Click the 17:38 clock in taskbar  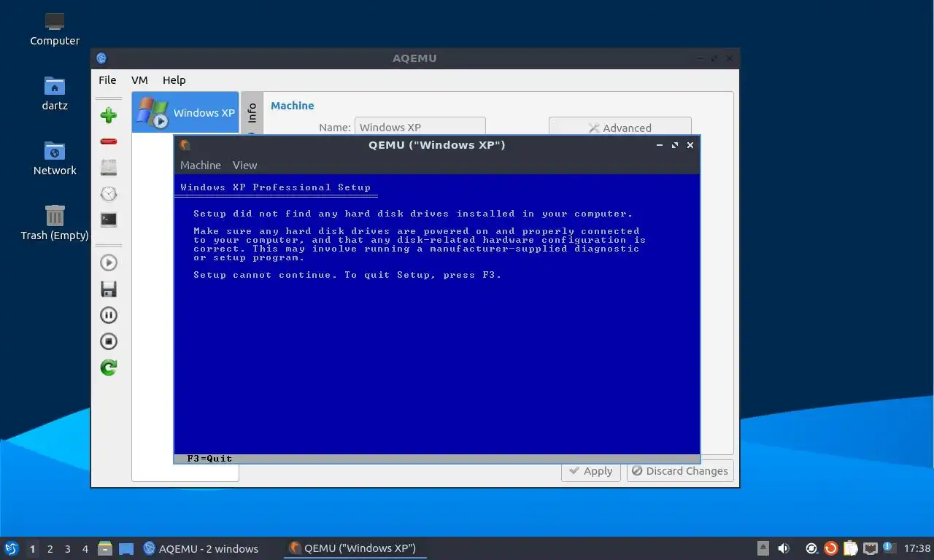pos(917,548)
